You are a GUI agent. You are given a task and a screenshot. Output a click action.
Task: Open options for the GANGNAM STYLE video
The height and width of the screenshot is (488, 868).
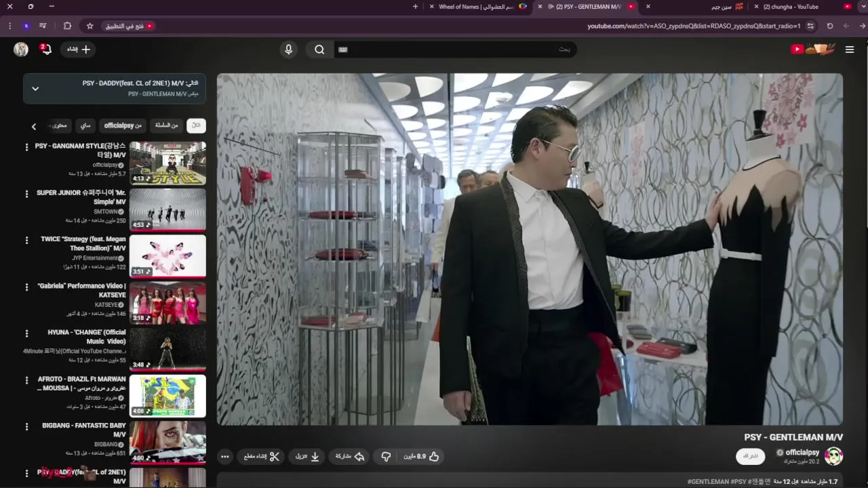[x=27, y=147]
